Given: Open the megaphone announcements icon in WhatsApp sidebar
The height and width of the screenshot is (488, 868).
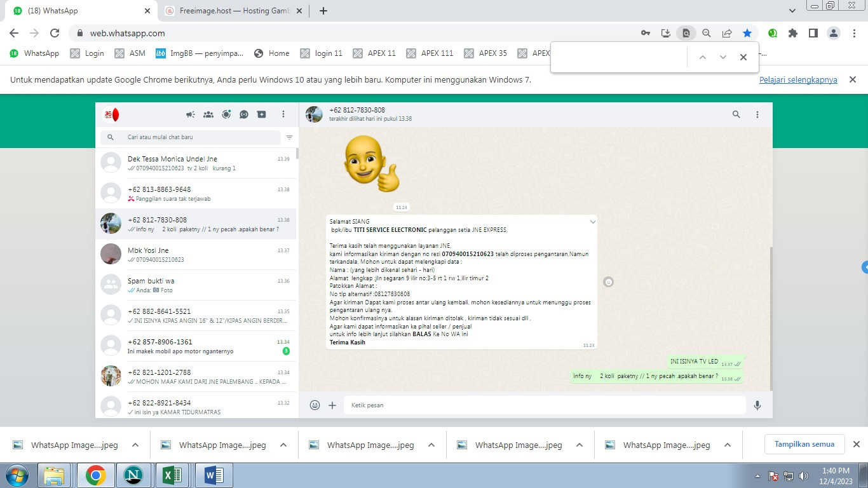Looking at the screenshot, I should (x=191, y=115).
